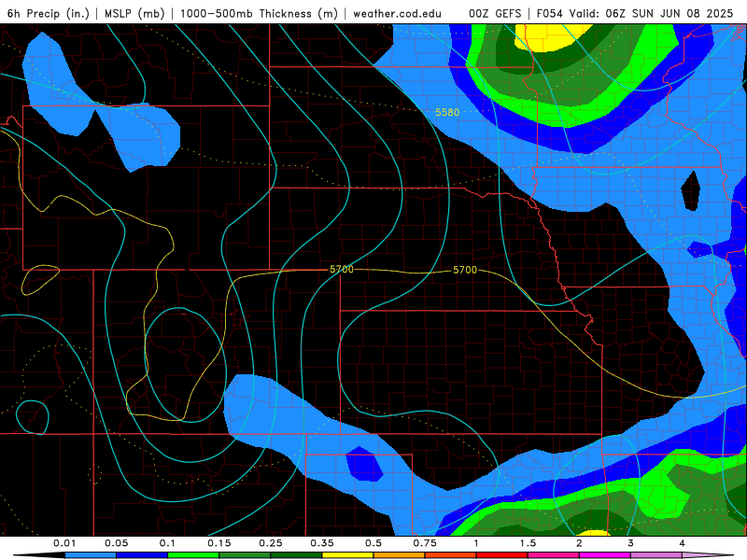
Task: Click the 1.5 legend tick value
Action: (x=528, y=543)
